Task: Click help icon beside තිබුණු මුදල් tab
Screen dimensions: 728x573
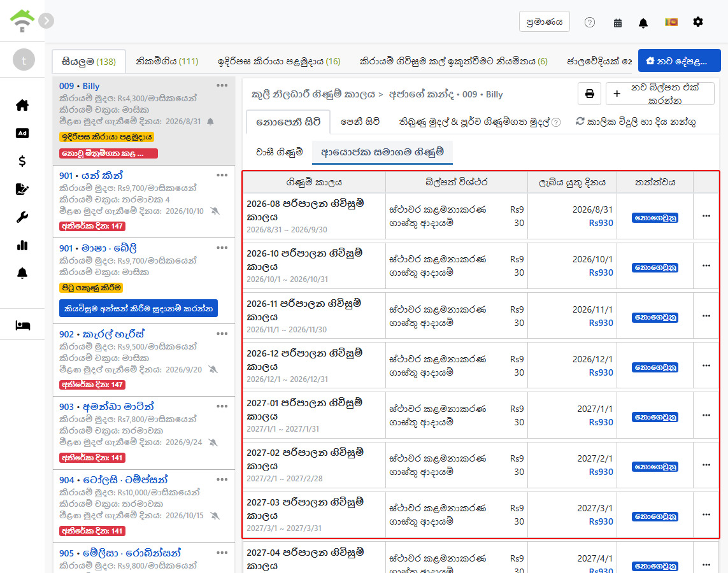Action: [x=556, y=122]
